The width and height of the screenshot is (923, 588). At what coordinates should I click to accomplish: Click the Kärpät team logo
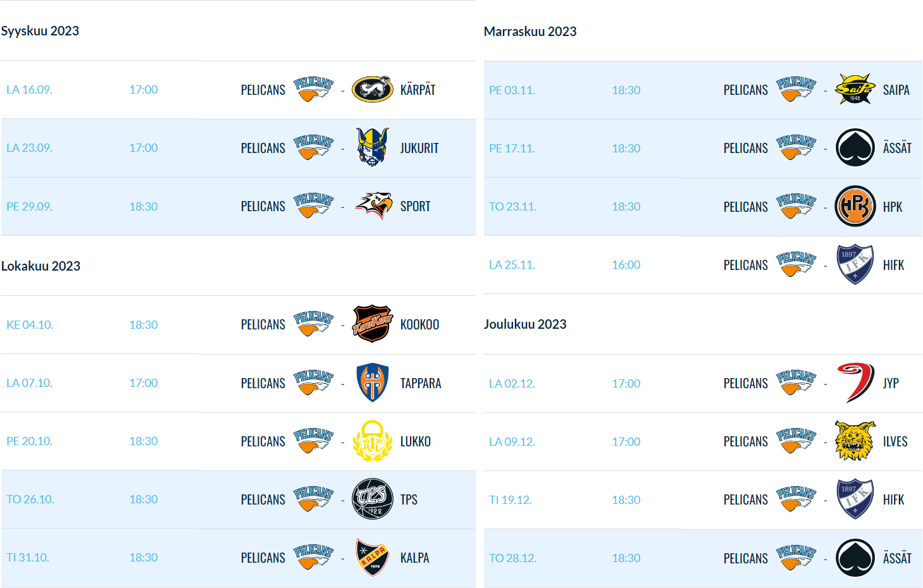373,89
